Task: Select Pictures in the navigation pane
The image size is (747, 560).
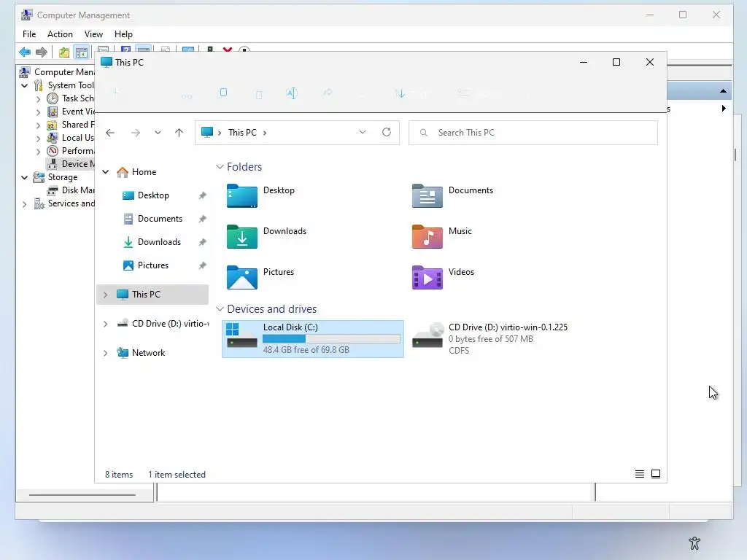Action: [x=152, y=265]
